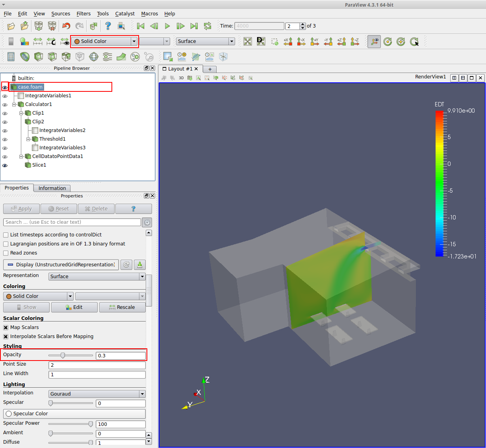Click the Opacity slider handle
Viewport: 486px width, 448px height.
pos(63,355)
